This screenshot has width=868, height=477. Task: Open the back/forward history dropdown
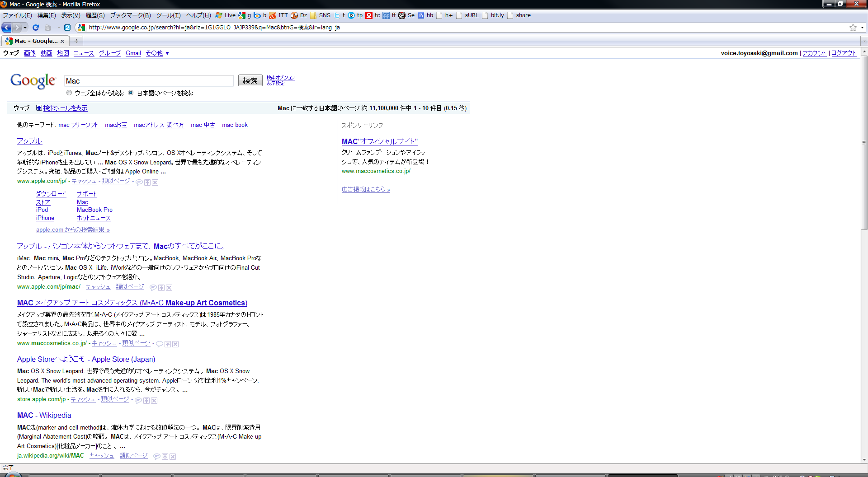(25, 28)
